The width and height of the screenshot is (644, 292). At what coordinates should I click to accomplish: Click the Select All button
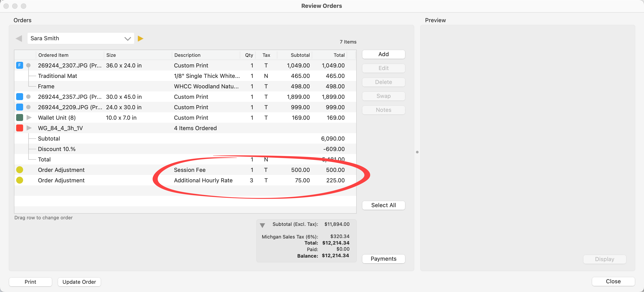383,205
